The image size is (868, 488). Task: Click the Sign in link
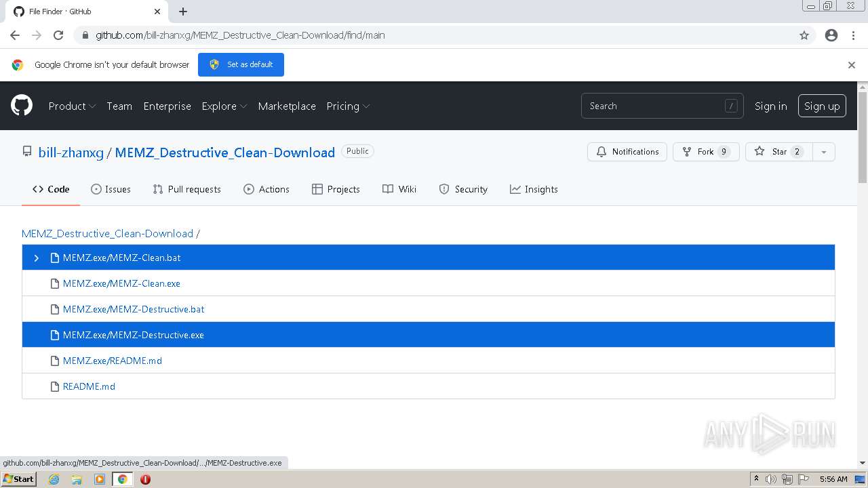point(771,106)
